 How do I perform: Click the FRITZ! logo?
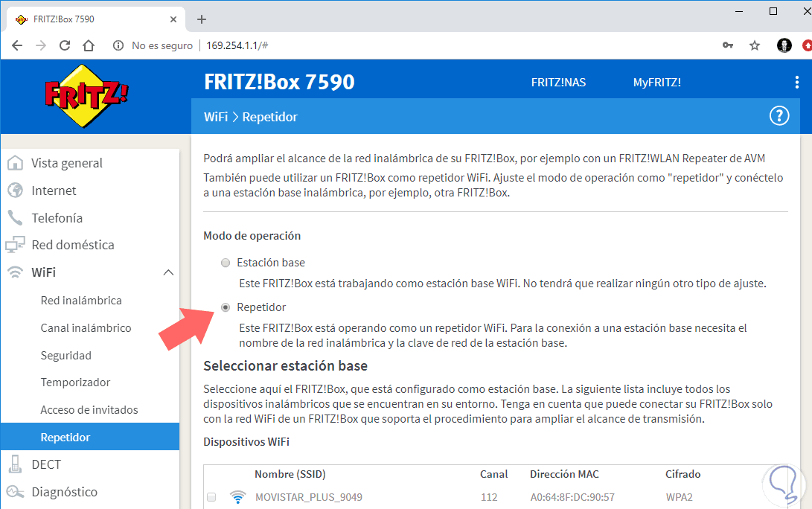pos(86,96)
